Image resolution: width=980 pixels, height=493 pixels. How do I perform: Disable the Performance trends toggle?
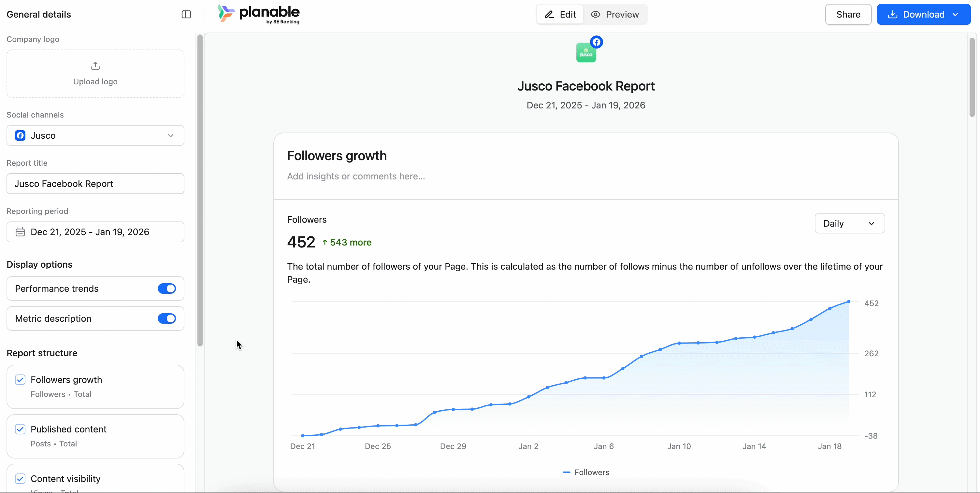coord(166,289)
